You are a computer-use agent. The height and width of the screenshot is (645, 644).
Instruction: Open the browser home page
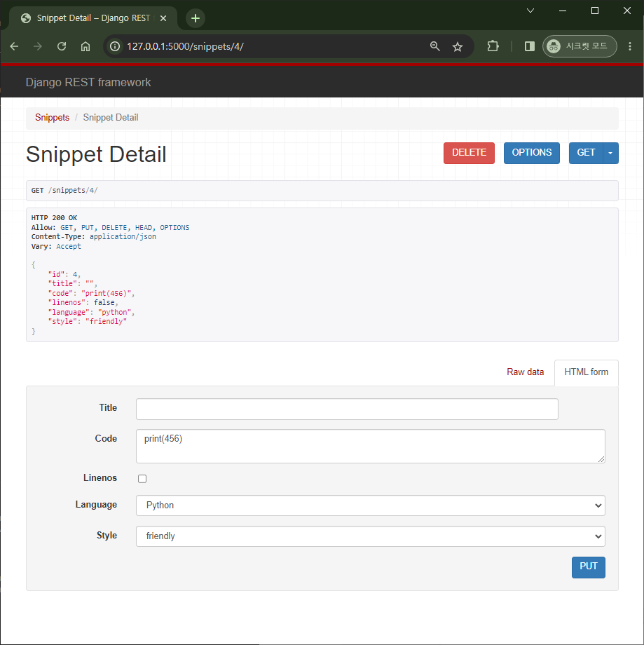click(85, 46)
